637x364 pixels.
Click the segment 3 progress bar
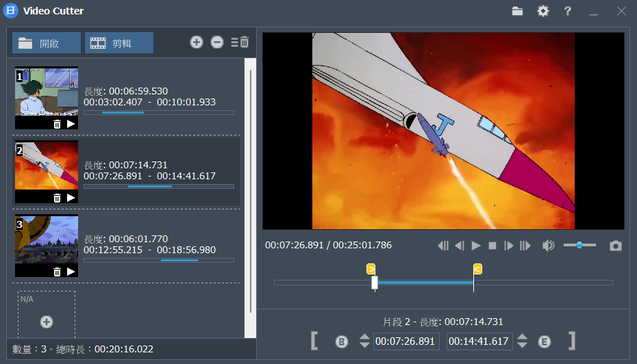click(159, 260)
